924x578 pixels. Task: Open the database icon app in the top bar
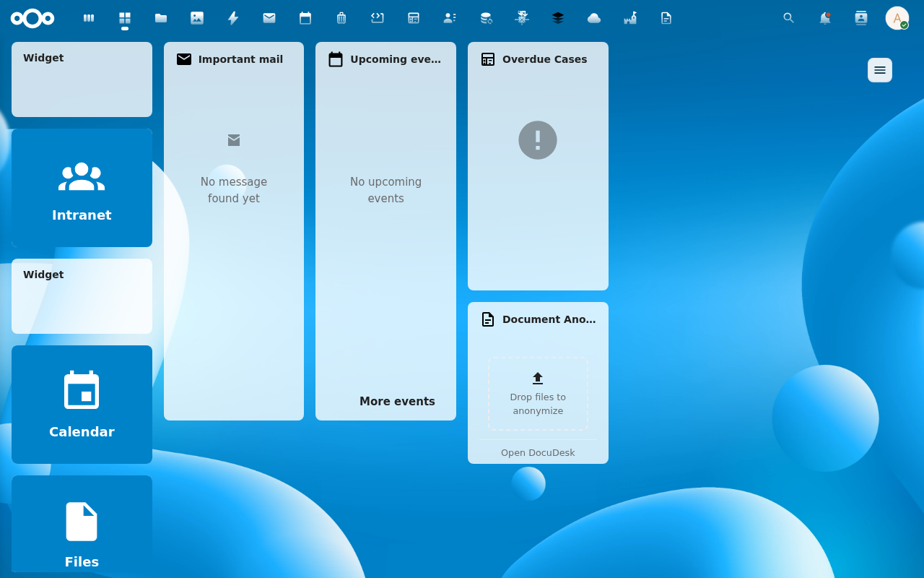click(486, 18)
